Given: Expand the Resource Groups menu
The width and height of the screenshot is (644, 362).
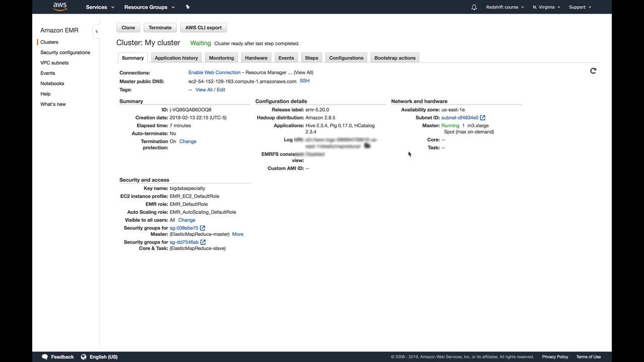Looking at the screenshot, I should click(x=149, y=7).
